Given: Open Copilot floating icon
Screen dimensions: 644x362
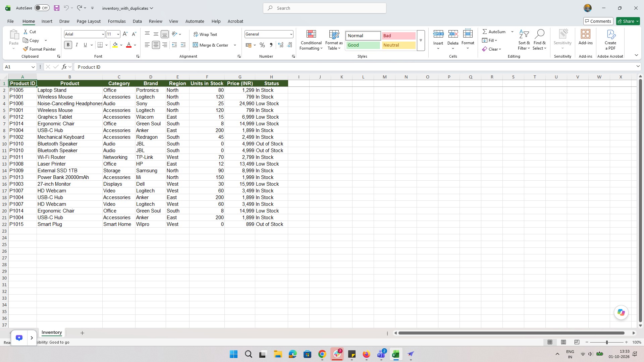Looking at the screenshot, I should [621, 312].
